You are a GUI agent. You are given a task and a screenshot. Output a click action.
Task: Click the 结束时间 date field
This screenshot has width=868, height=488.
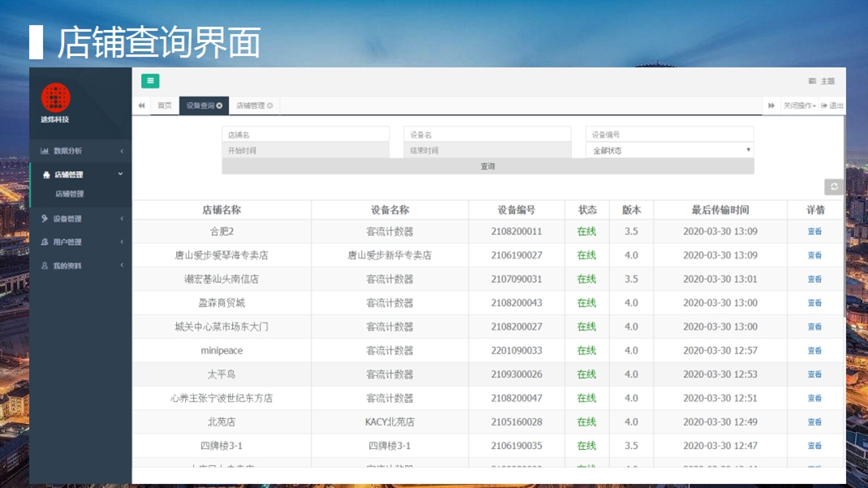coord(488,151)
